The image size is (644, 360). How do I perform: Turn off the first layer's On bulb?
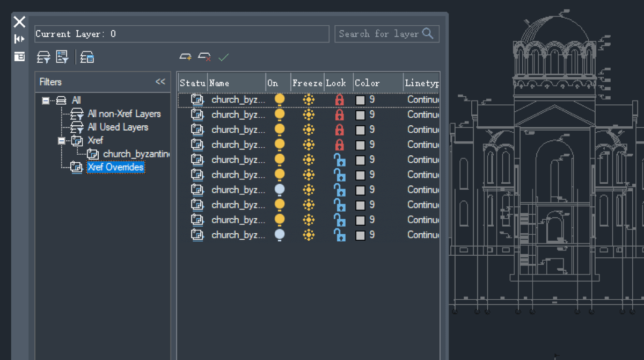[280, 99]
